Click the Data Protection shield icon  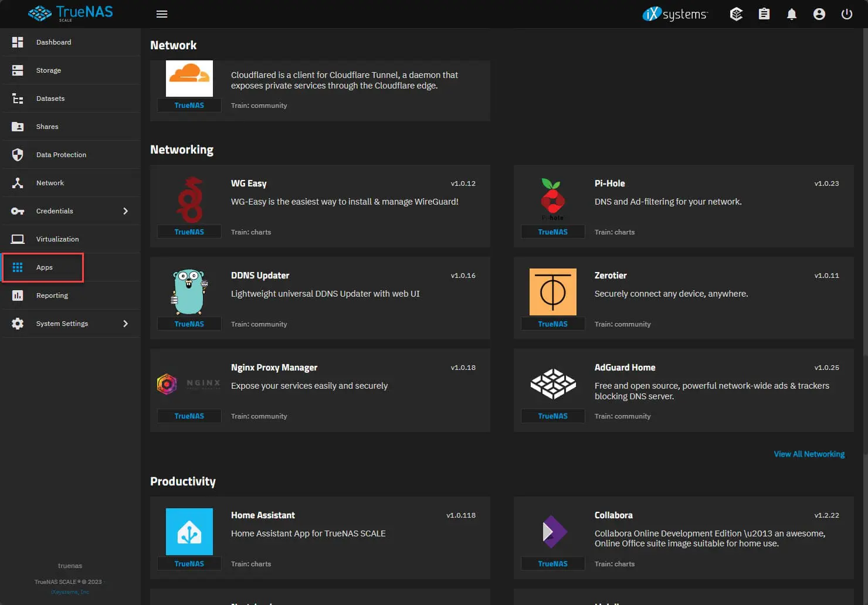18,155
